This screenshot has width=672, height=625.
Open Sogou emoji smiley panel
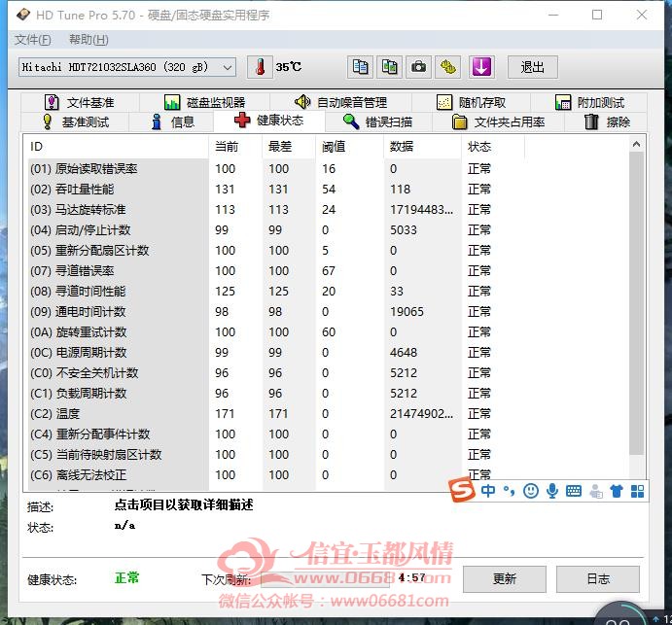coord(531,491)
